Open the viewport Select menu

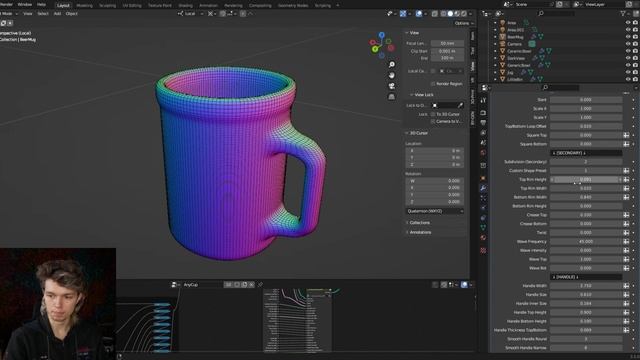point(43,13)
